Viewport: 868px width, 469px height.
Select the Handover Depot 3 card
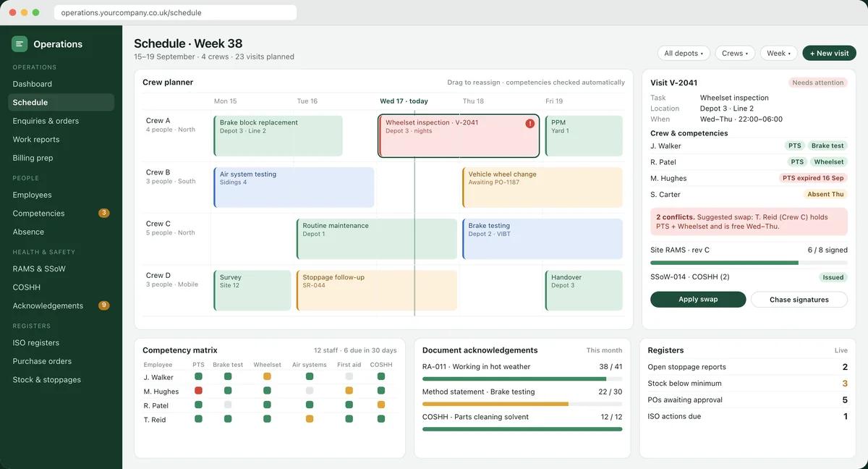point(584,290)
